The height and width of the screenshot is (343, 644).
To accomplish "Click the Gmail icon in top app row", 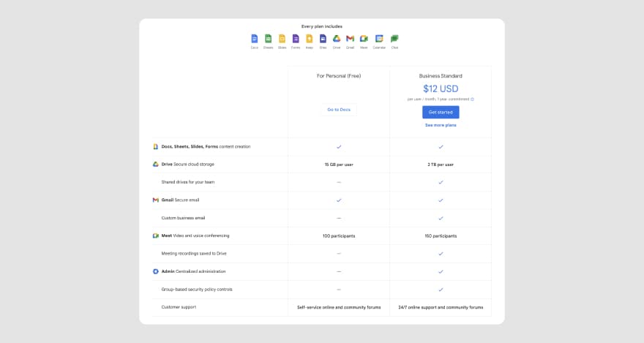I will coord(350,39).
